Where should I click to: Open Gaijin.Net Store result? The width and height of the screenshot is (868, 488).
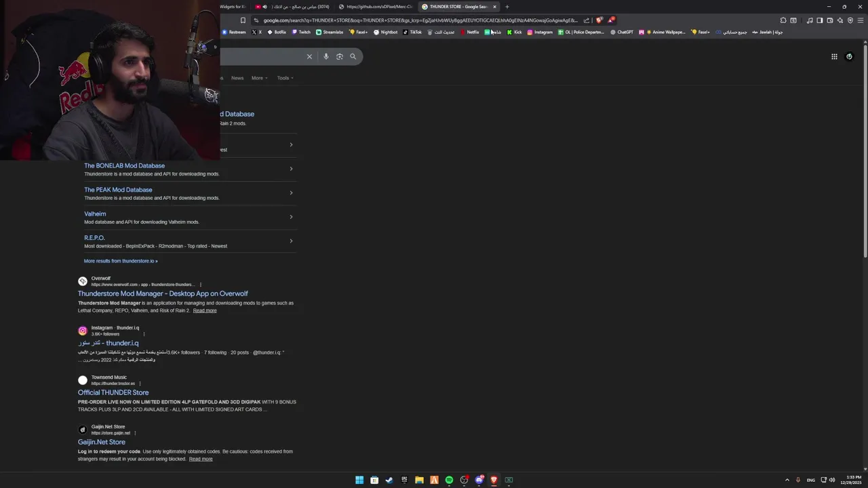[102, 442]
